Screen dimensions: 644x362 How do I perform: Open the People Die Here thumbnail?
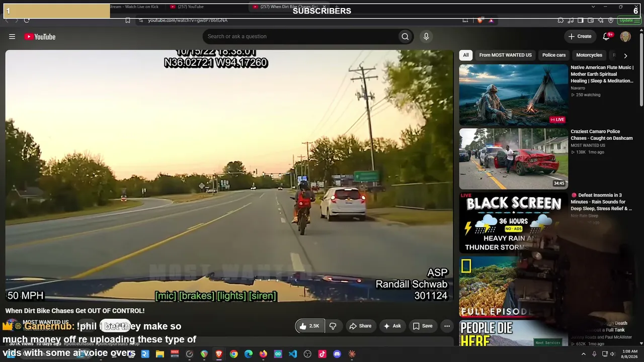(x=513, y=333)
